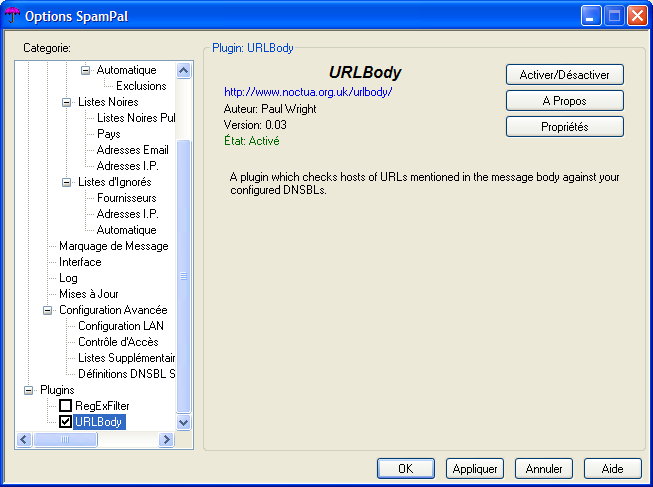Collapse the Plugins tree node
Screen dimensions: 653x487
click(28, 390)
